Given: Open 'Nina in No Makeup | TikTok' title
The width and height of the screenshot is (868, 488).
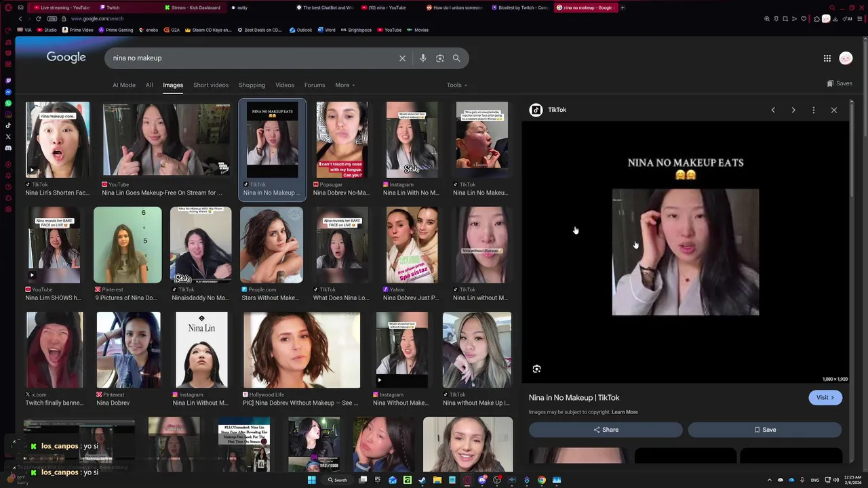Looking at the screenshot, I should [574, 398].
